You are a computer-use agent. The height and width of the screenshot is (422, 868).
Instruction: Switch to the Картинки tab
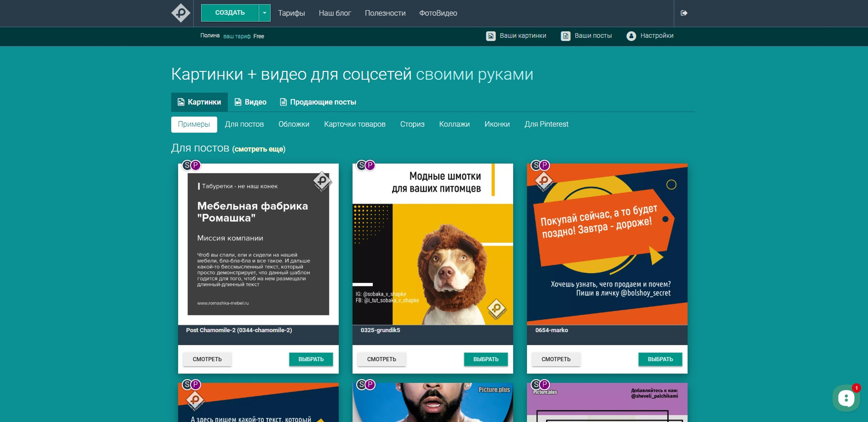(199, 102)
